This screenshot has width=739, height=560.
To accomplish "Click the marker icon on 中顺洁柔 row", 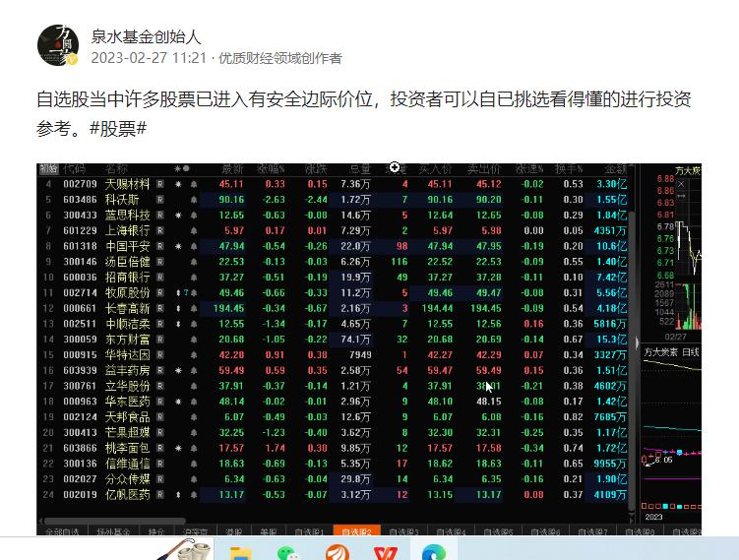I will tap(178, 325).
